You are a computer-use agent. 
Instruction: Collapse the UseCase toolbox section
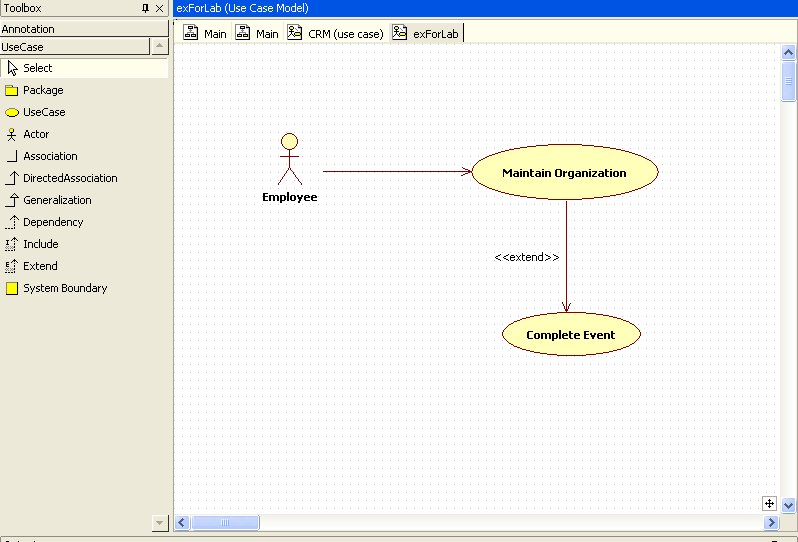click(x=75, y=47)
